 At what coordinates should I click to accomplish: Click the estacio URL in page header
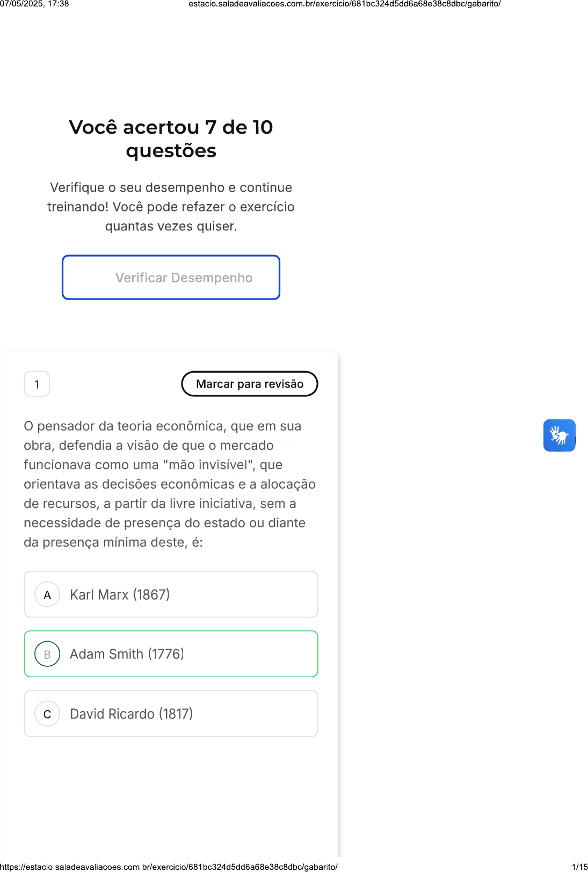point(344,4)
